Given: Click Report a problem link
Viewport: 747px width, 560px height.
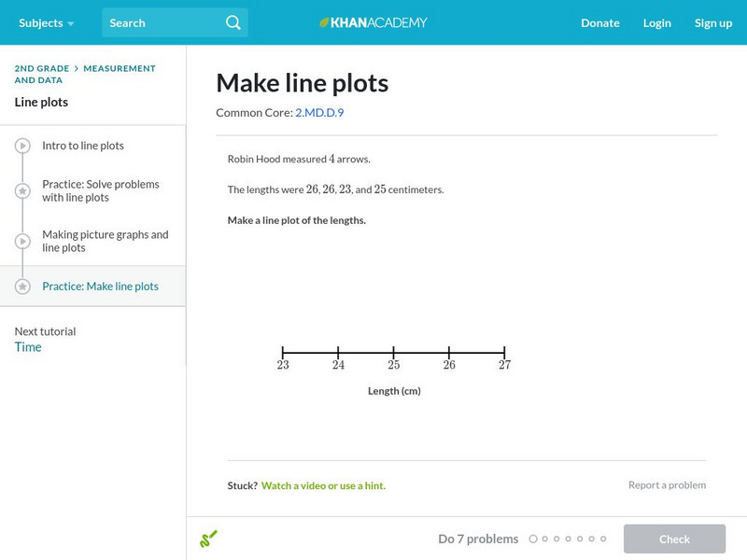Looking at the screenshot, I should tap(667, 485).
